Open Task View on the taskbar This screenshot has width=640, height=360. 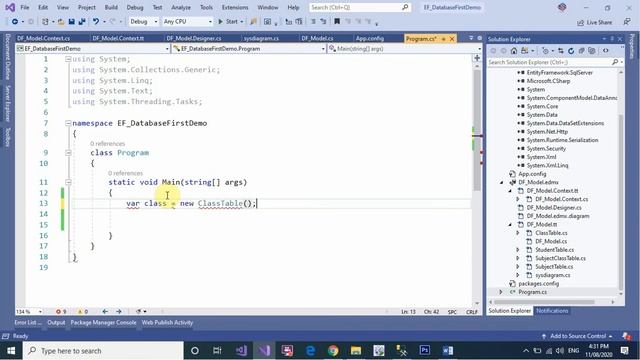click(x=217, y=350)
